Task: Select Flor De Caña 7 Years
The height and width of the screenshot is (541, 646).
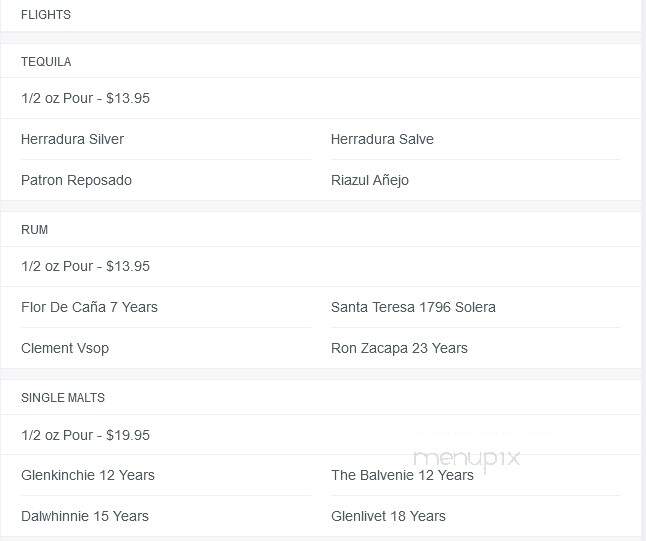Action: click(x=89, y=307)
